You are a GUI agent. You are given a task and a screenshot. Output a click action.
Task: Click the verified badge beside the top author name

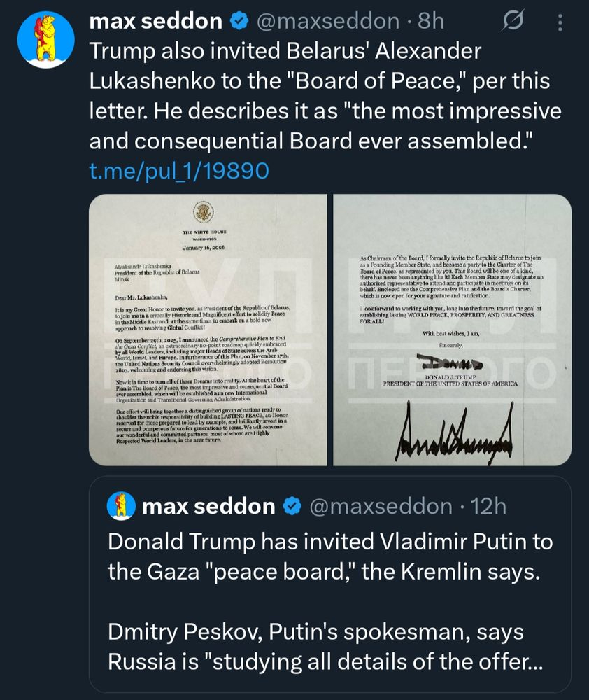[x=238, y=22]
